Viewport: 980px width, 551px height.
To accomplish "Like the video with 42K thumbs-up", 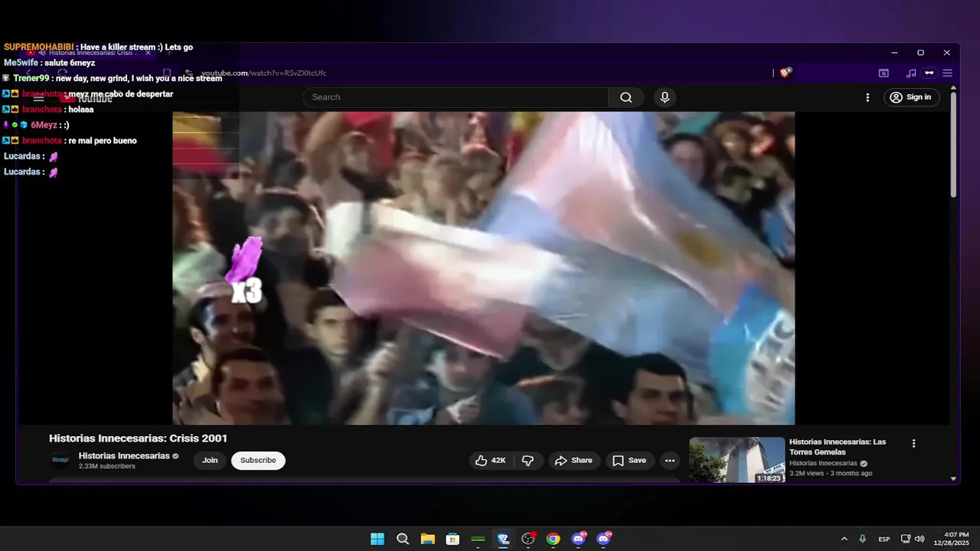I will tap(490, 461).
